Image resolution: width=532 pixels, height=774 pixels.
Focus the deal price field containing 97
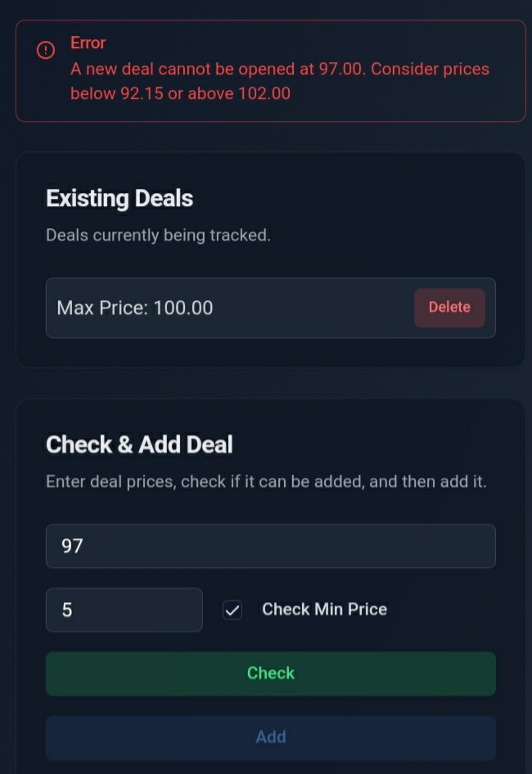point(271,546)
